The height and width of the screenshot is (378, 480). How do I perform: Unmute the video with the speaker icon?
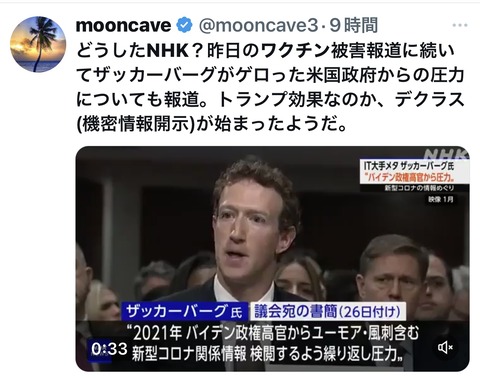point(445,348)
